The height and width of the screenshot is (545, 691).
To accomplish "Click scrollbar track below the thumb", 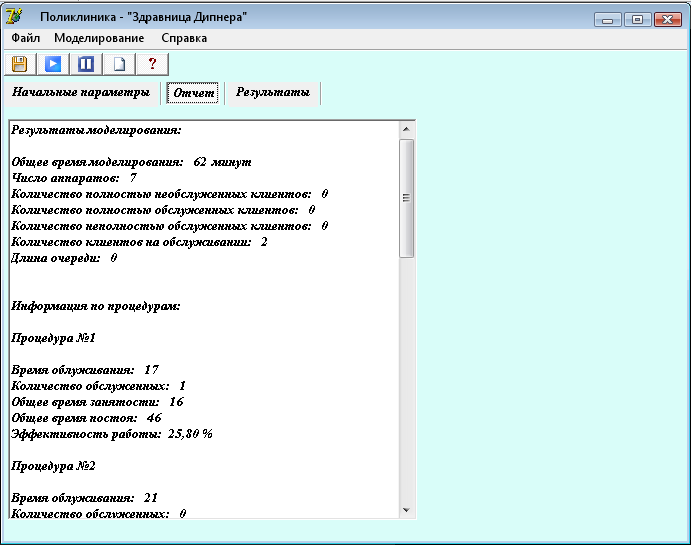I will click(406, 379).
